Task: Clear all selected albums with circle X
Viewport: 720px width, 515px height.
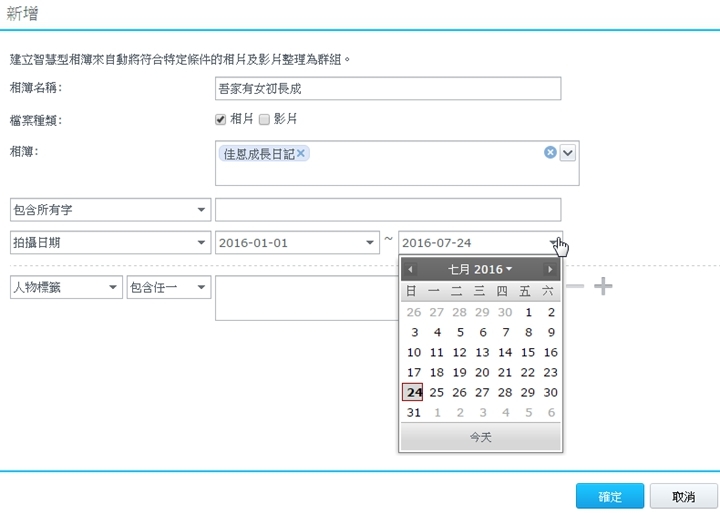Action: [x=550, y=152]
